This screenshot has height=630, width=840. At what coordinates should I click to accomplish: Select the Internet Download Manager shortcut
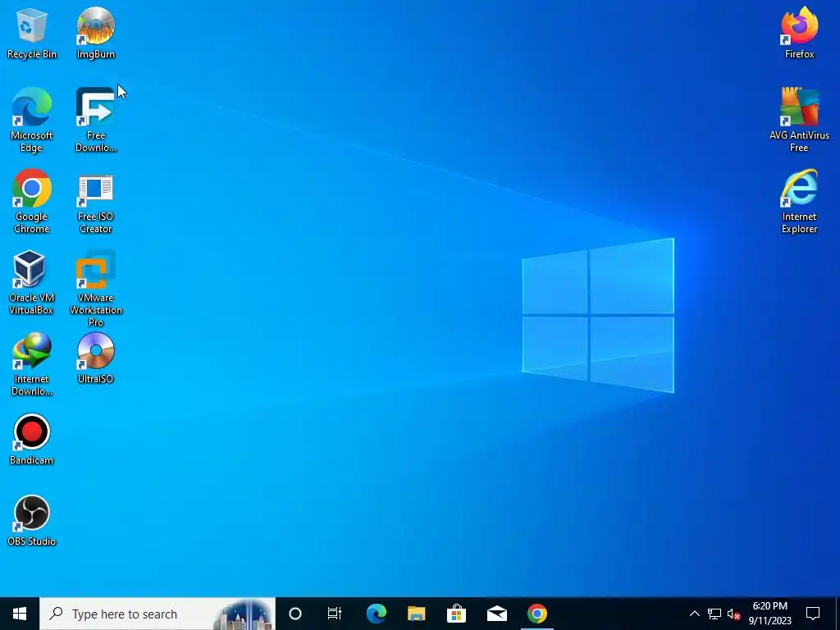(32, 364)
